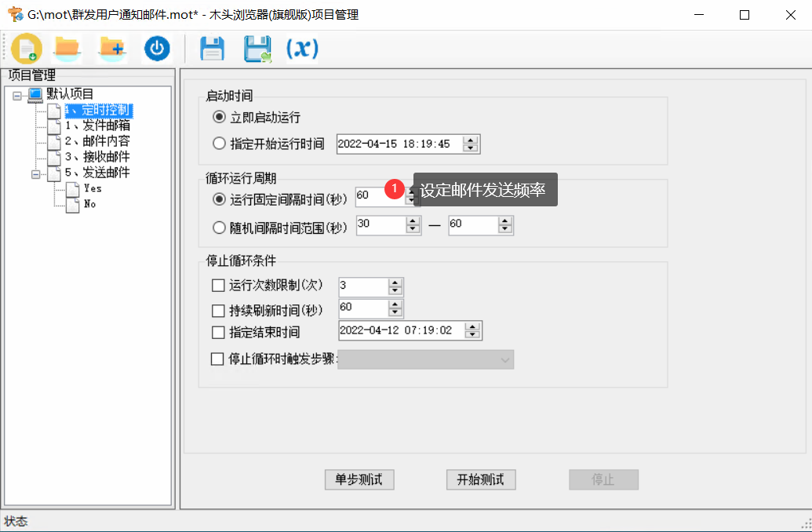Open the variables (x) icon
Viewport: 812px width, 532px height.
click(x=302, y=49)
